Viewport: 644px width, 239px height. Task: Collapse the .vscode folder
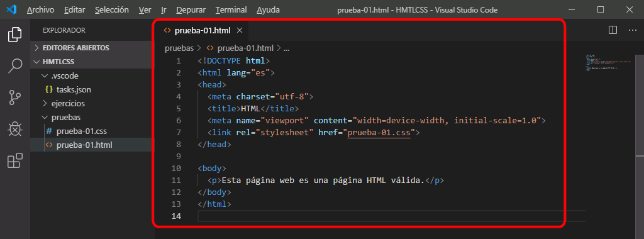coord(65,76)
